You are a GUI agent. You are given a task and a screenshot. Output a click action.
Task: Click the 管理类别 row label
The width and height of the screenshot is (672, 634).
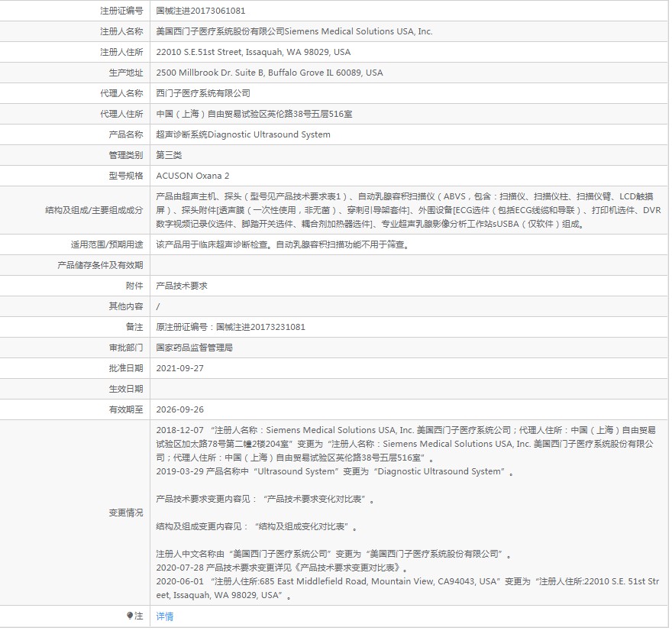126,155
